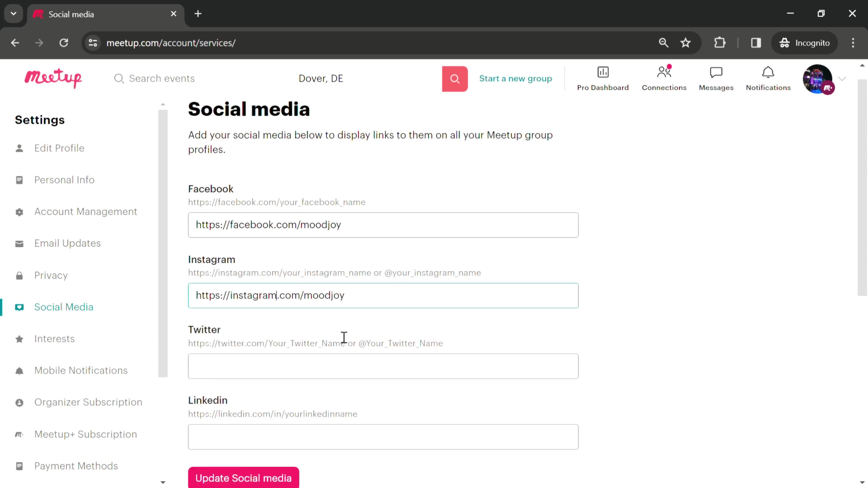This screenshot has width=868, height=488.
Task: Click the zoom magnifier icon in address bar
Action: tap(663, 43)
